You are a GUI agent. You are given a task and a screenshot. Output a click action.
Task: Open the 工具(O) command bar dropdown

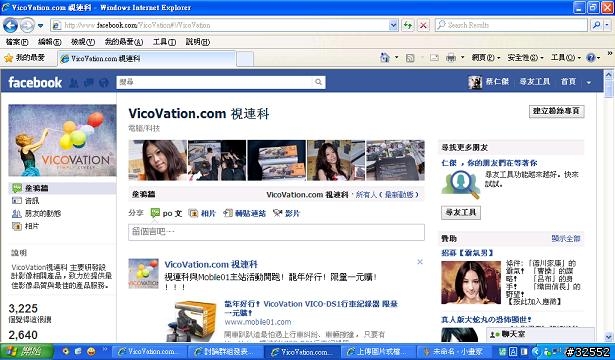[x=566, y=58]
